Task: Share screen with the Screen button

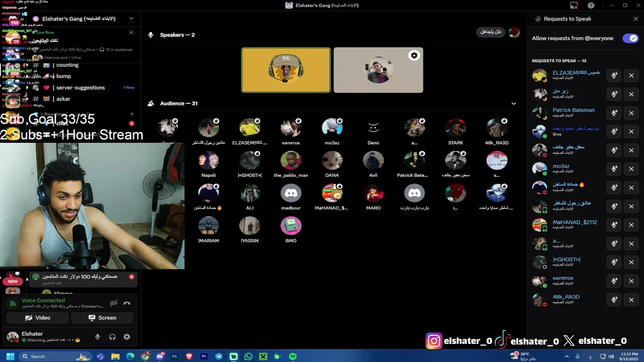Action: coord(102,318)
